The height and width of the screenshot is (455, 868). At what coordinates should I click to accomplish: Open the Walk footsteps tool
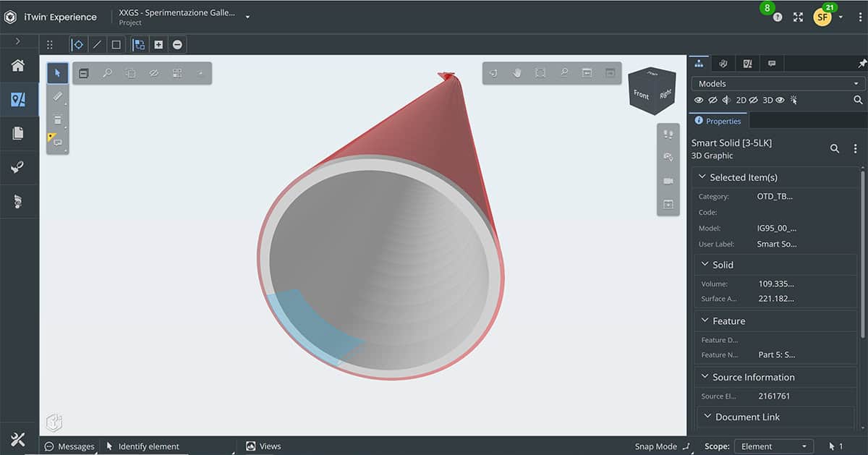[x=668, y=135]
